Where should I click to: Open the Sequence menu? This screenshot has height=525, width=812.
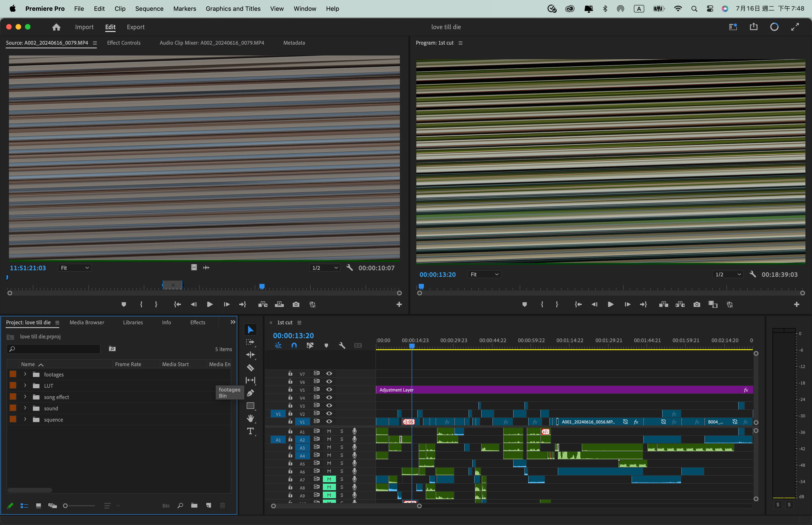point(149,8)
